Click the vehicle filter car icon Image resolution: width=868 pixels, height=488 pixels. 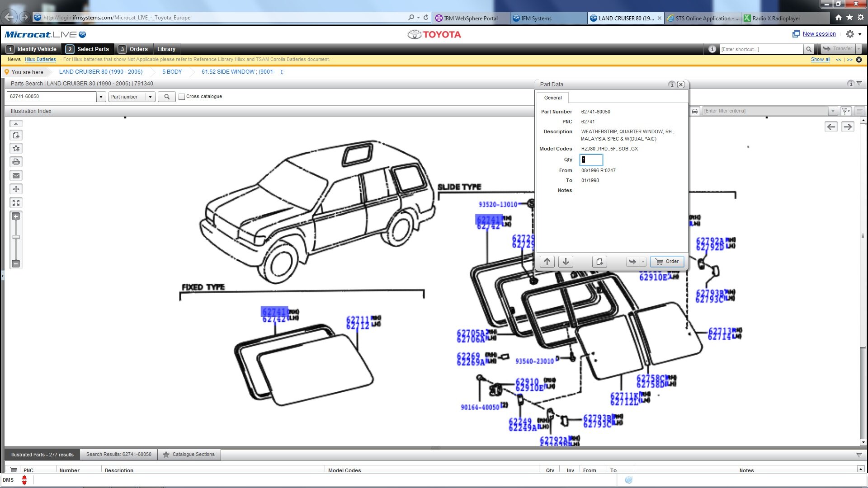tap(695, 111)
